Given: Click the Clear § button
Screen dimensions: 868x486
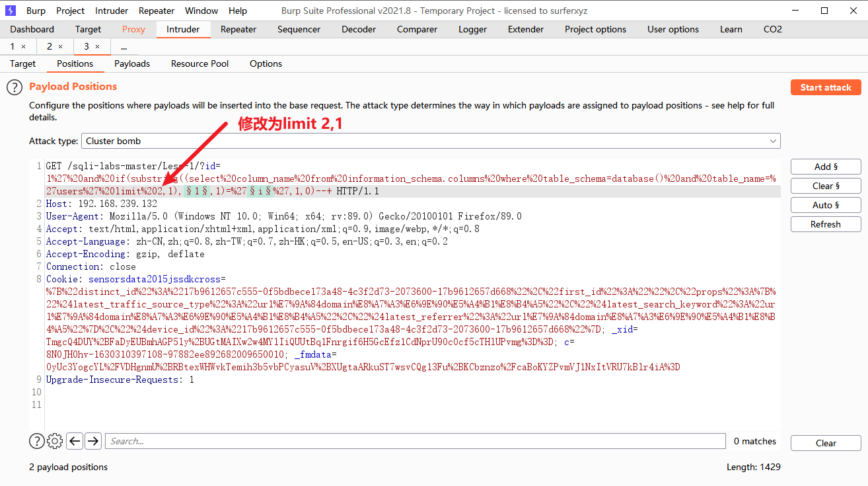Looking at the screenshot, I should pyautogui.click(x=826, y=186).
